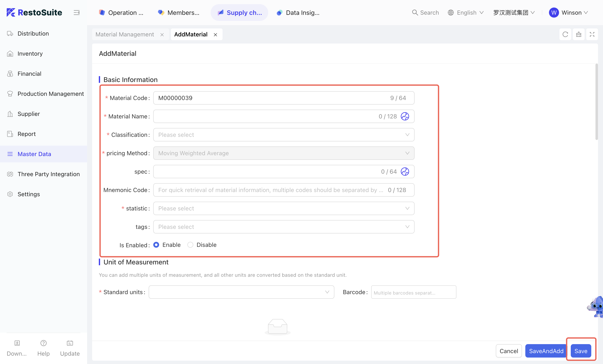This screenshot has width=603, height=364.
Task: Click the refresh page icon
Action: 565,35
